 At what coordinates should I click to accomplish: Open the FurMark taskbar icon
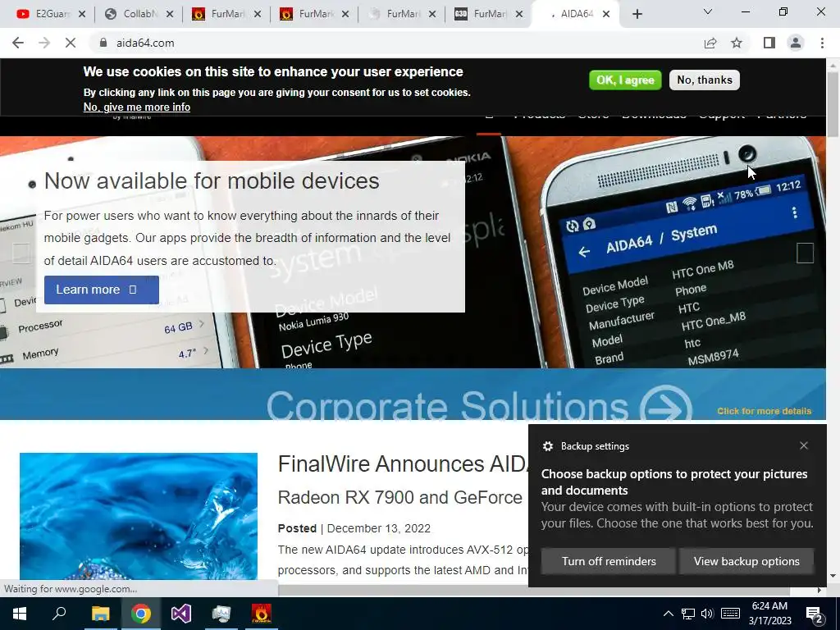pos(262,614)
